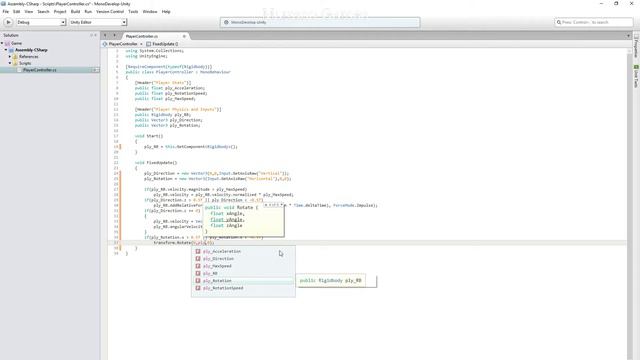Open the Unity Editor target dropdown

pos(98,22)
